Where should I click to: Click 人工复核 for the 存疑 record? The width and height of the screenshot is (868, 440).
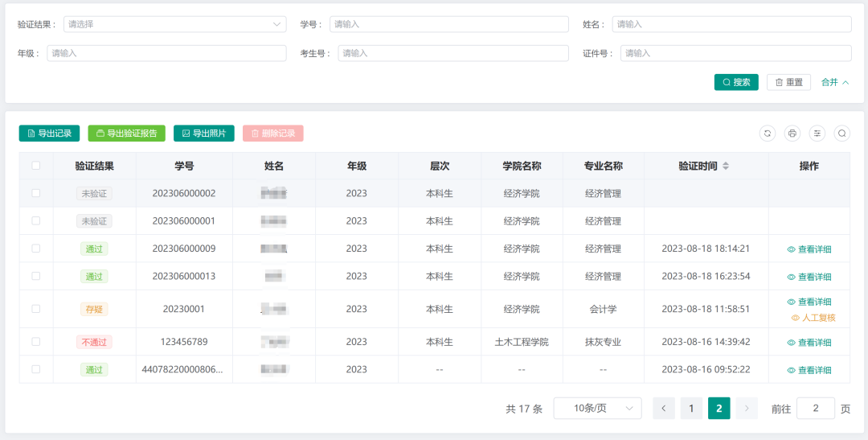coord(813,318)
